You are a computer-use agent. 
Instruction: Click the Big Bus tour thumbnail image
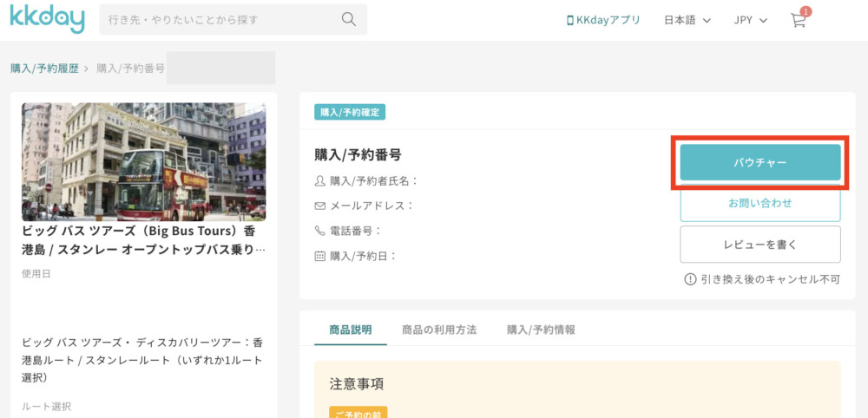click(x=143, y=162)
